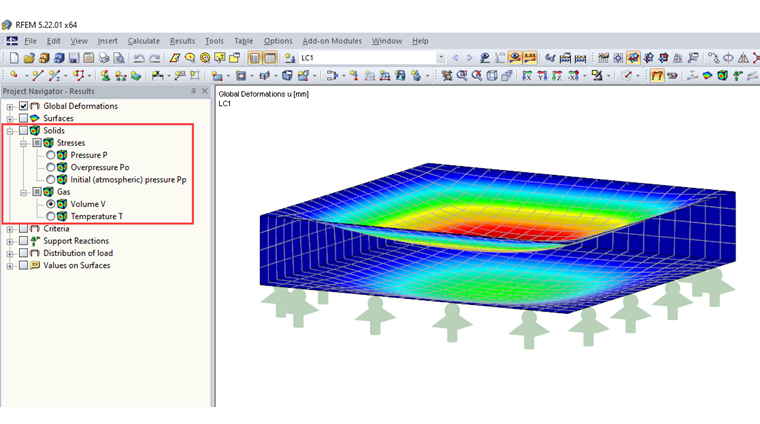View in Z direction axis icon

[x=557, y=76]
